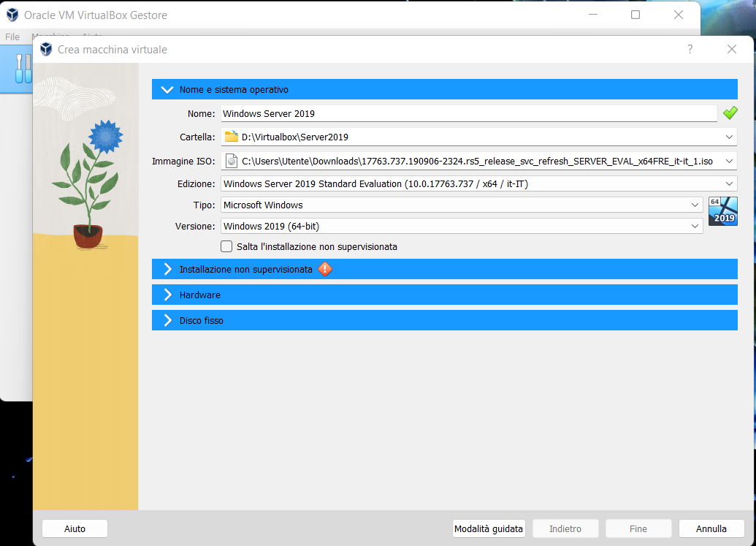Click the VirtualBox logo in the Gestore window title bar

click(12, 15)
